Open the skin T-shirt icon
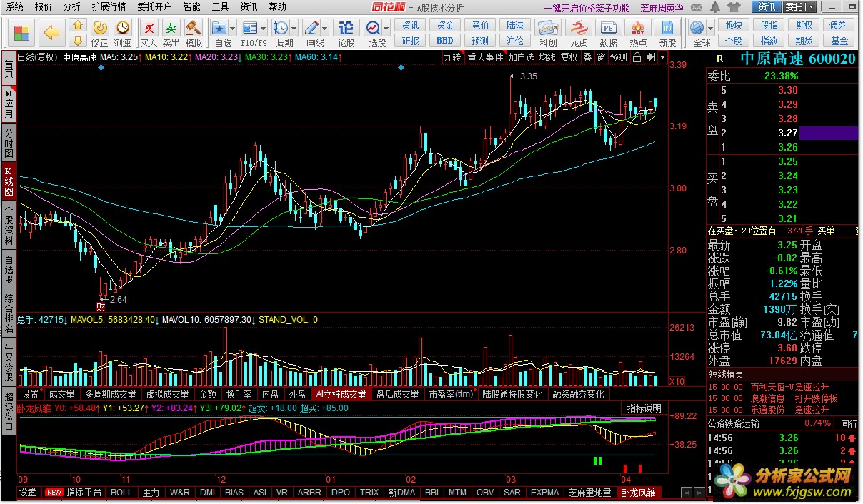 [x=734, y=6]
